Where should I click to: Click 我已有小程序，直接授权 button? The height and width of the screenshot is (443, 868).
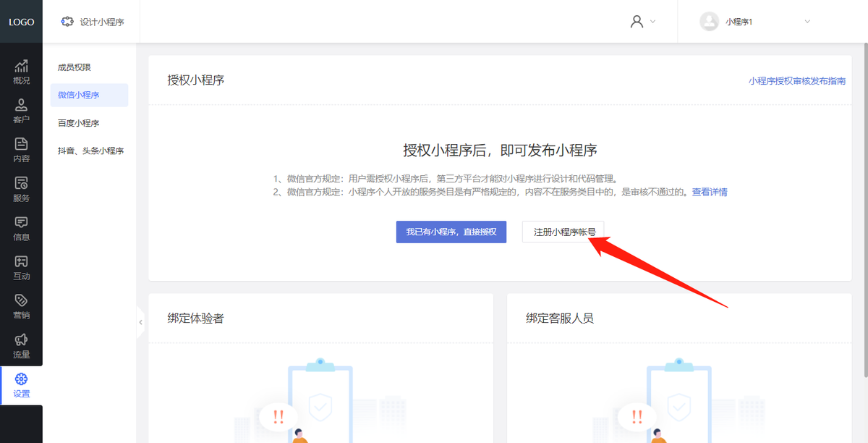point(451,232)
